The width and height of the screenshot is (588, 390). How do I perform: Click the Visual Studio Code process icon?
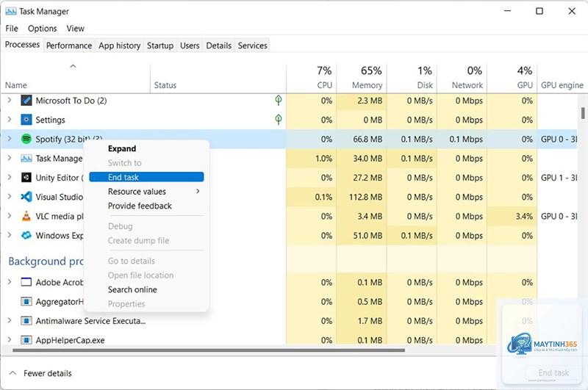26,197
